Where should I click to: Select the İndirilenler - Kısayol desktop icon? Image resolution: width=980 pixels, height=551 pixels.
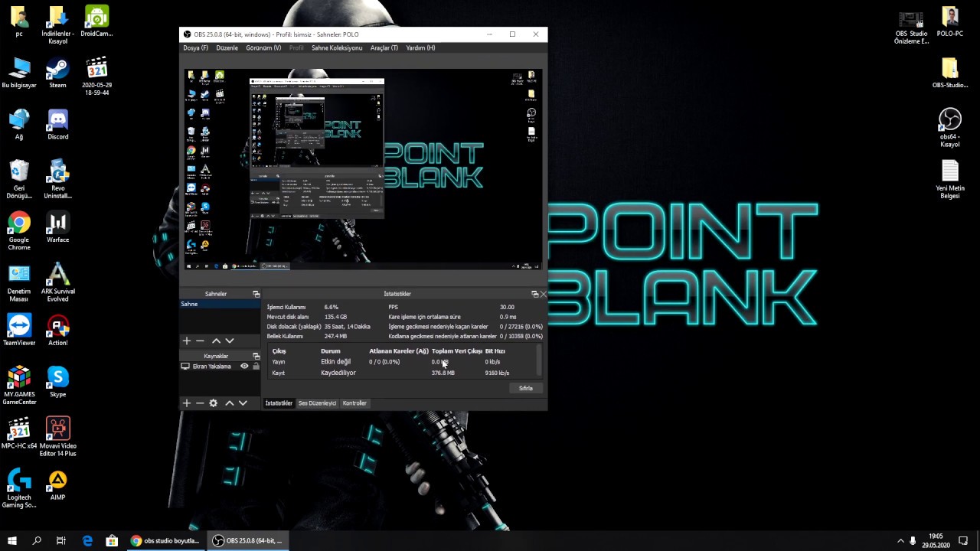point(57,26)
